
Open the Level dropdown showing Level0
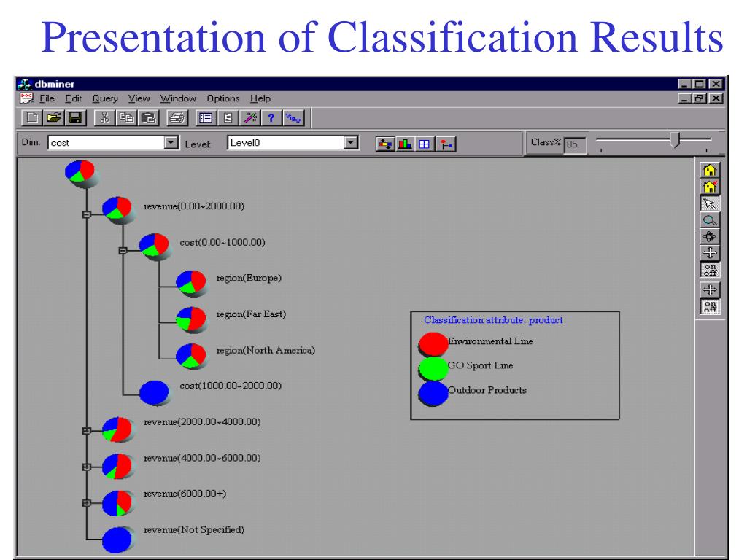351,142
